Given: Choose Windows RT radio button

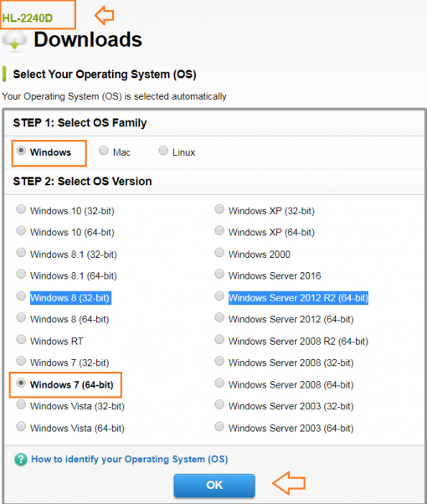Looking at the screenshot, I should pyautogui.click(x=21, y=339).
